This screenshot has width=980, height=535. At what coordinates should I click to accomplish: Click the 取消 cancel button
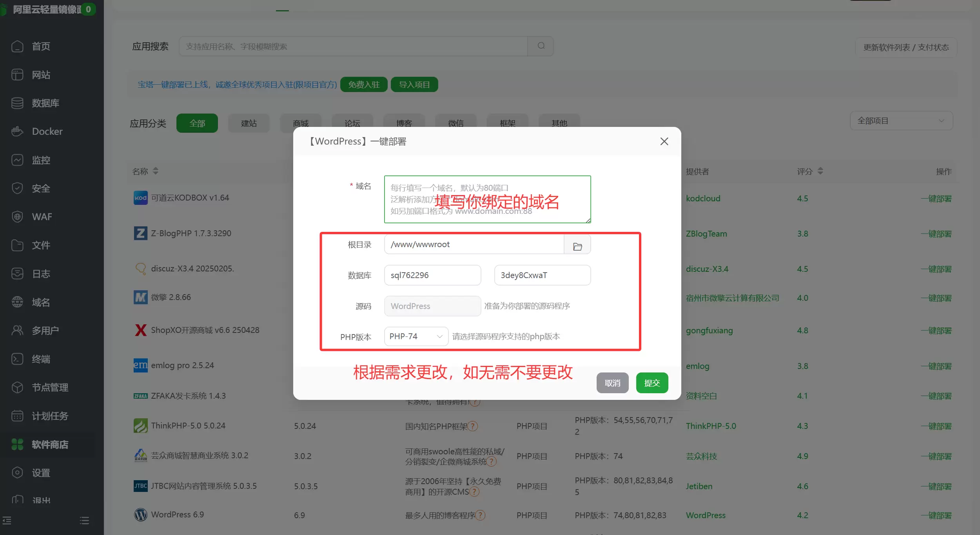(x=612, y=383)
